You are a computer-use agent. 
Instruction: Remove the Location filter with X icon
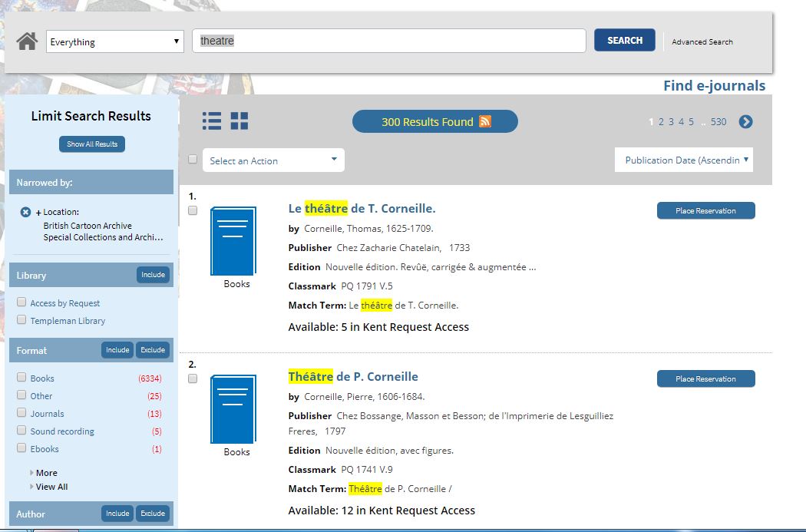click(x=25, y=212)
